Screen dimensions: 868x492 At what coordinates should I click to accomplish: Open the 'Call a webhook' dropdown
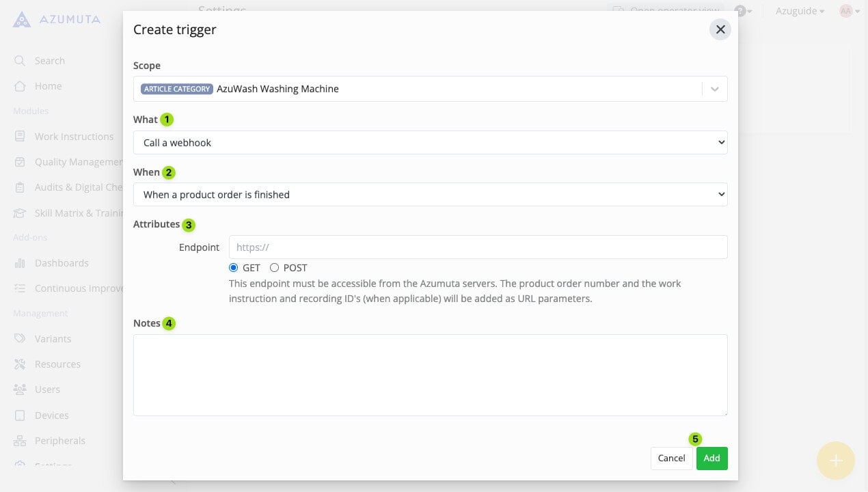click(x=430, y=143)
